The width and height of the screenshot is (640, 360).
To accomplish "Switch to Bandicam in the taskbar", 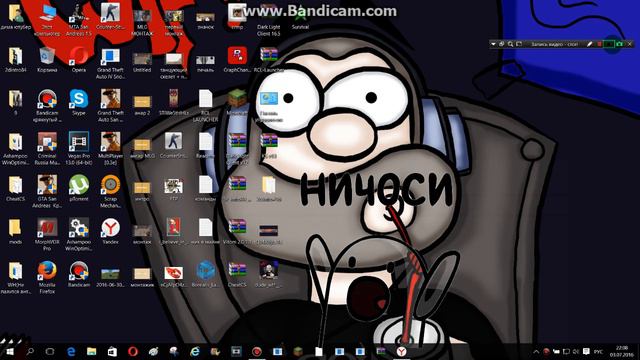I will click(257, 351).
